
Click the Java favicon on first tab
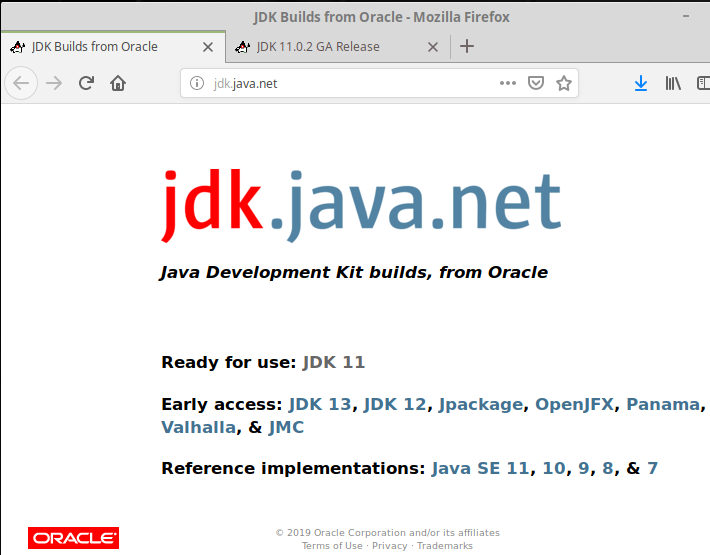[18, 47]
